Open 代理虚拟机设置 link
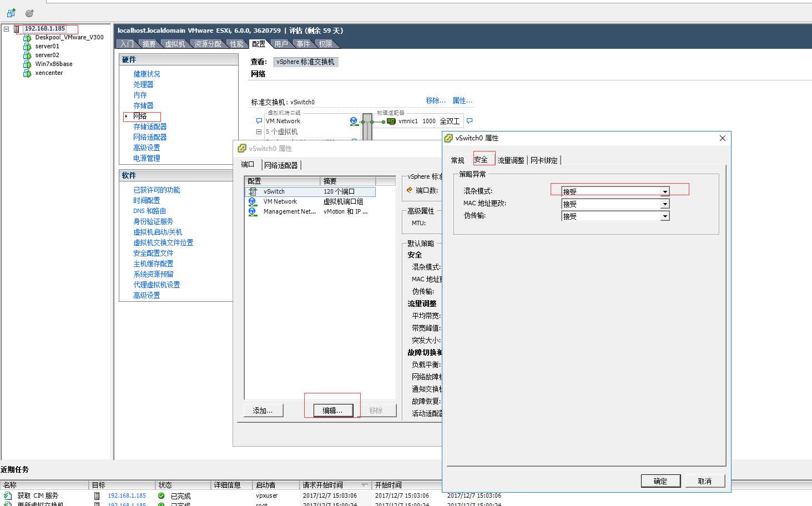Viewport: 812px width, 506px height. click(x=157, y=285)
